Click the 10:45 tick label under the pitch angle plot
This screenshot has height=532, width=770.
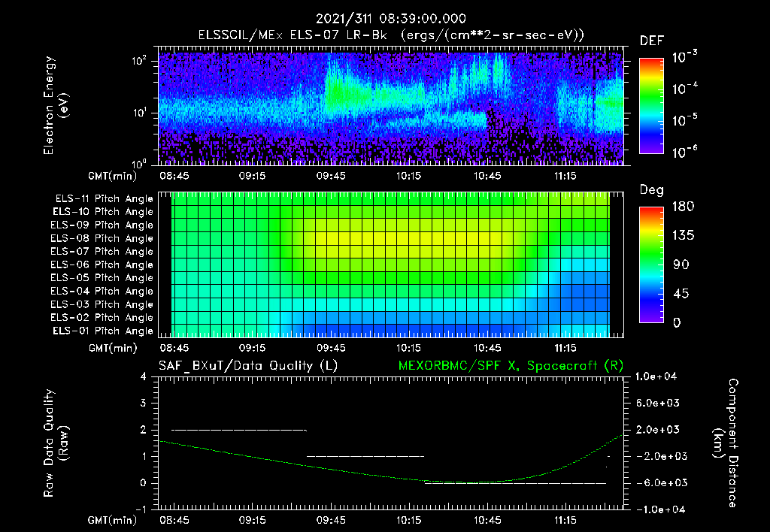point(487,348)
